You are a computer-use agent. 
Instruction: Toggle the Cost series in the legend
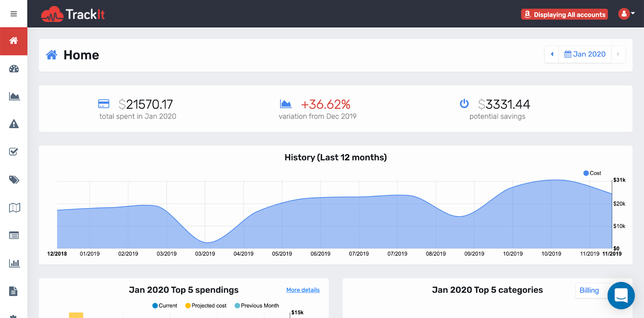592,173
